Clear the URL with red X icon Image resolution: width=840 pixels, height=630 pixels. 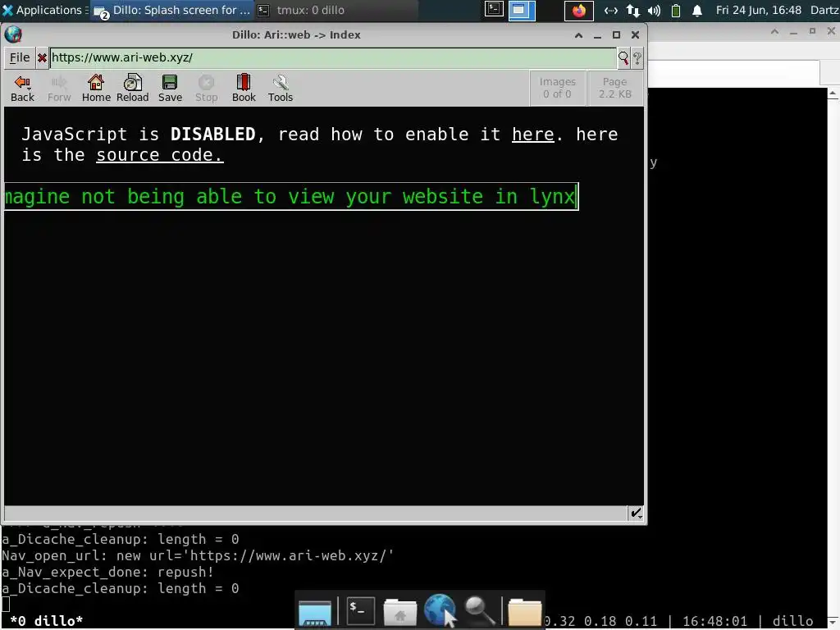coord(42,57)
